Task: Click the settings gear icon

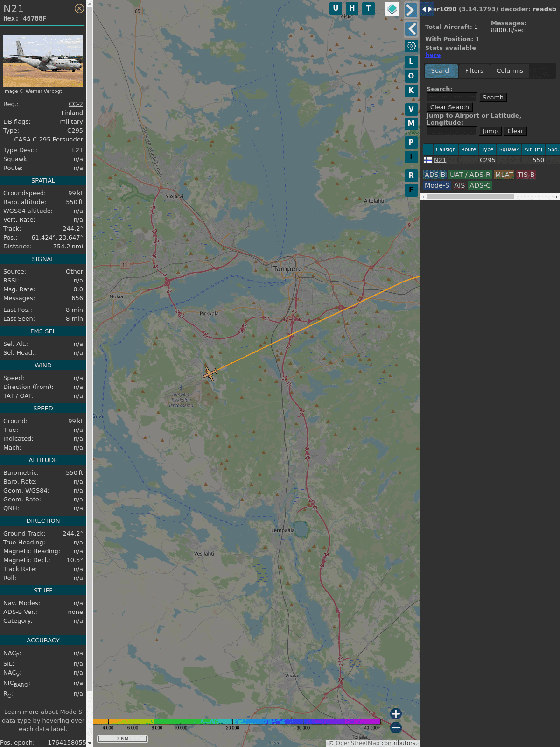Action: [411, 46]
